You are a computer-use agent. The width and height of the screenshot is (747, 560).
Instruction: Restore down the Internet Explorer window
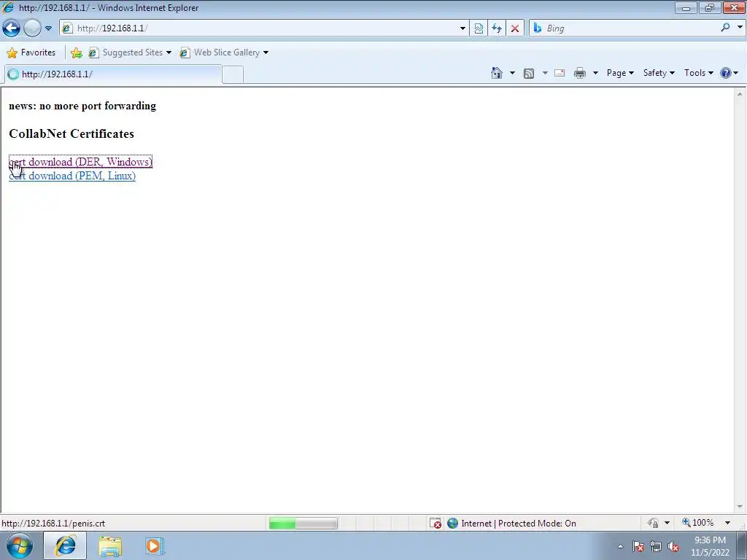709,7
